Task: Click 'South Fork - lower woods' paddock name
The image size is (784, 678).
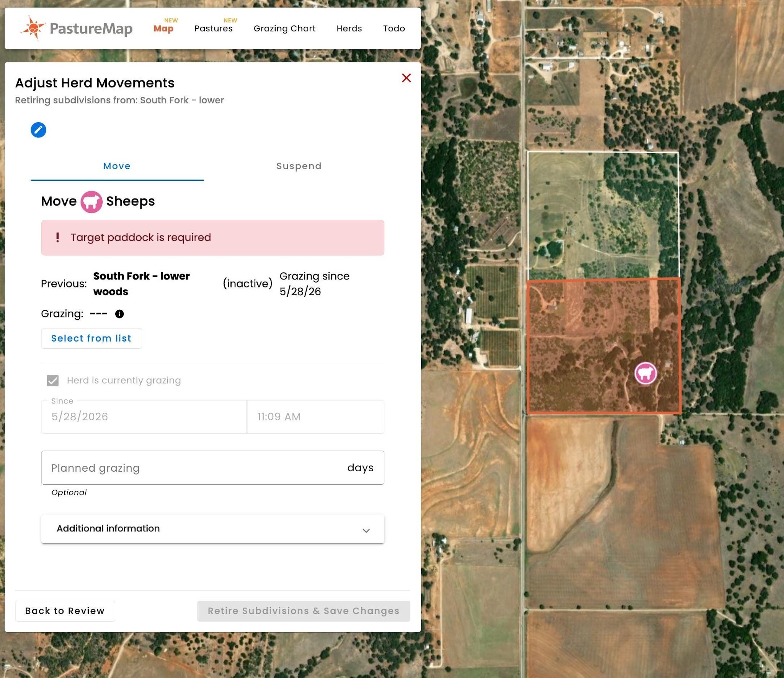Action: (x=141, y=284)
